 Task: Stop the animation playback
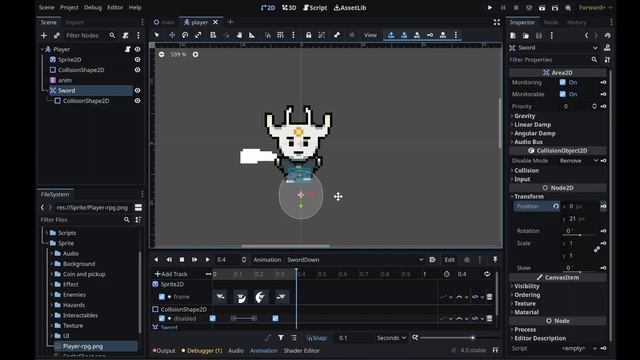[x=182, y=260]
